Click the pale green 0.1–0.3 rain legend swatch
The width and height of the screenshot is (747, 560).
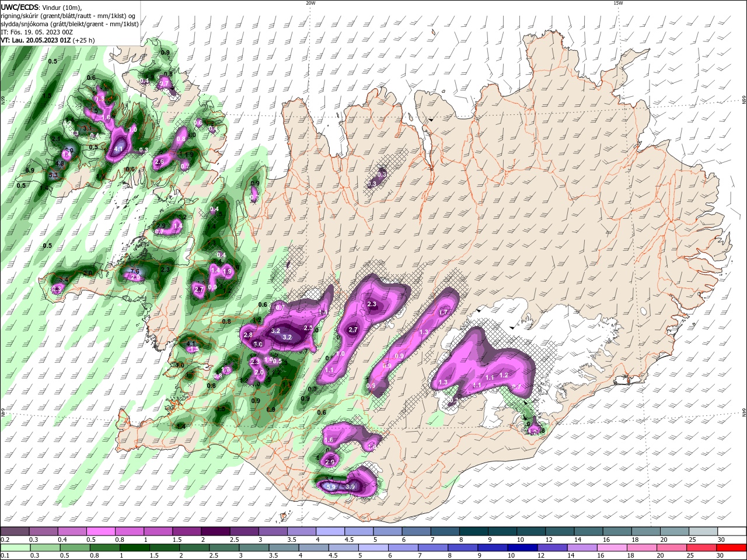[x=15, y=548]
